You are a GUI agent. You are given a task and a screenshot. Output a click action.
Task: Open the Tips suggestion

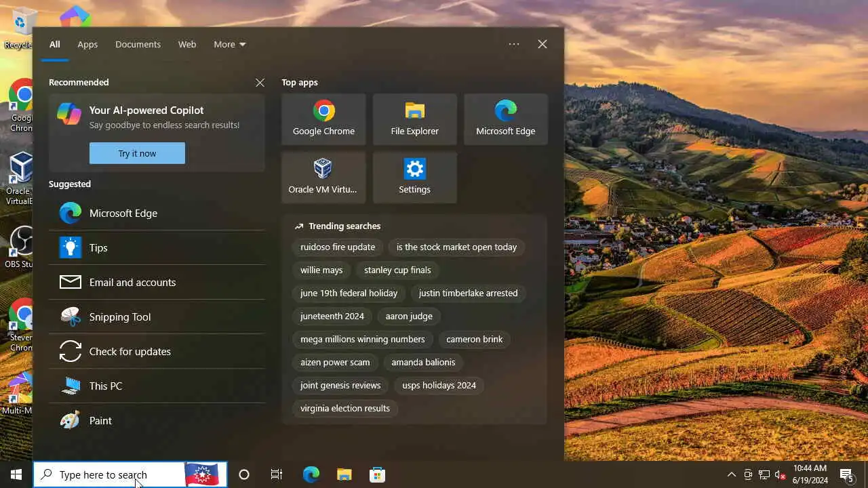coord(157,247)
